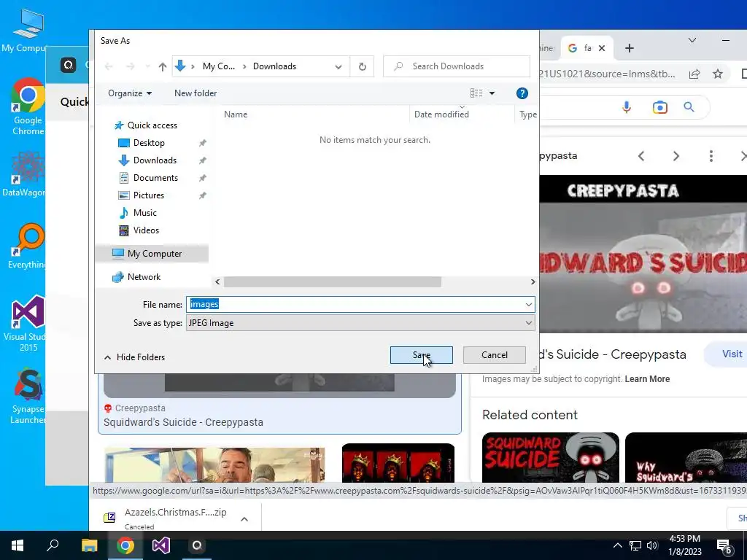The image size is (747, 560).
Task: Open the Synapse Launcher desktop shortcut
Action: click(x=28, y=396)
